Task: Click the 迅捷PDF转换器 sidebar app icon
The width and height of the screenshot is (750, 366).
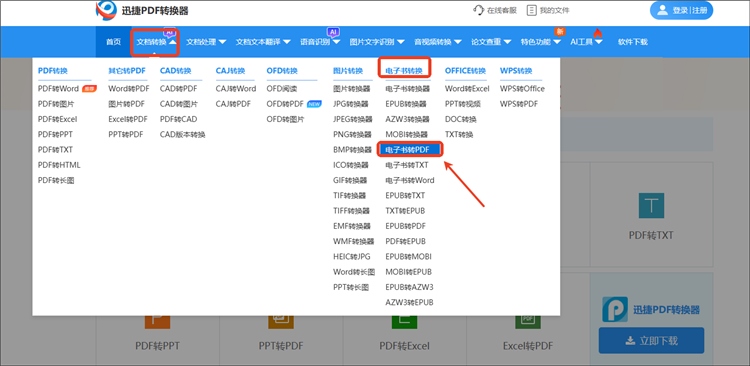Action: click(x=614, y=309)
